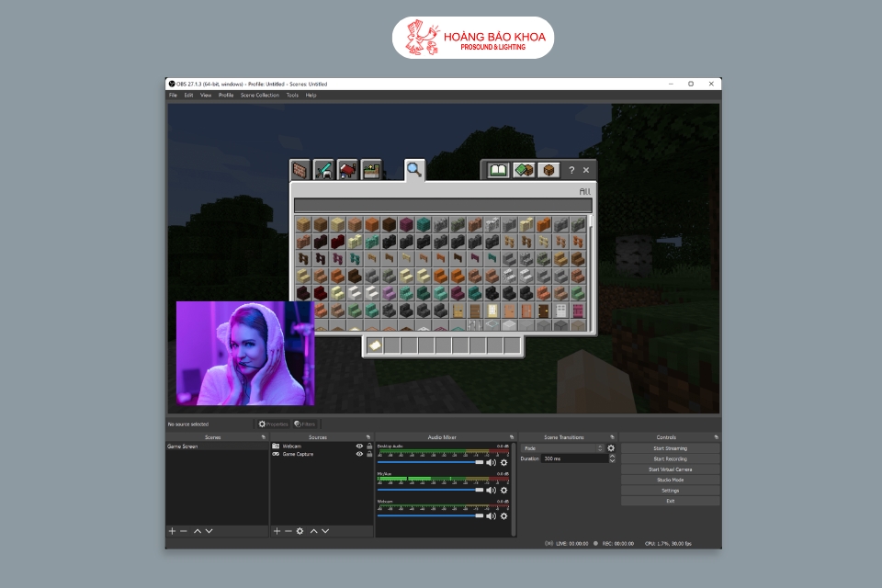Mute the Webcam audio channel

491,516
